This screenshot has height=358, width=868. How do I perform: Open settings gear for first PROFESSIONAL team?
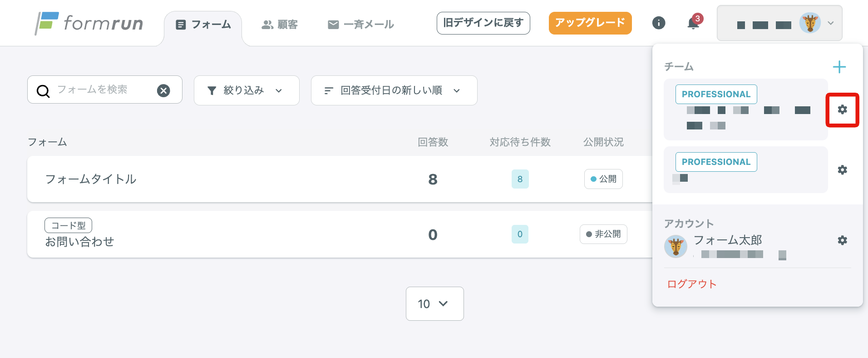[x=842, y=109]
